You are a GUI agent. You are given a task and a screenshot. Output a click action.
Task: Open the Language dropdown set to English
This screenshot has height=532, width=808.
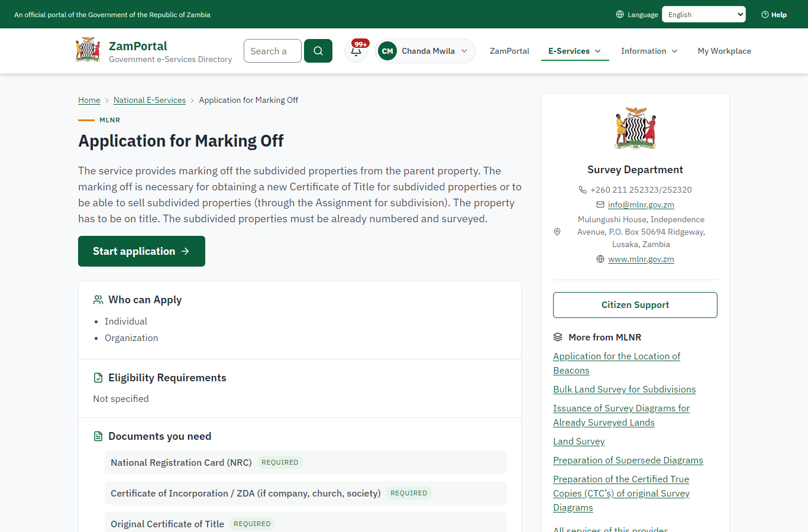coord(704,14)
